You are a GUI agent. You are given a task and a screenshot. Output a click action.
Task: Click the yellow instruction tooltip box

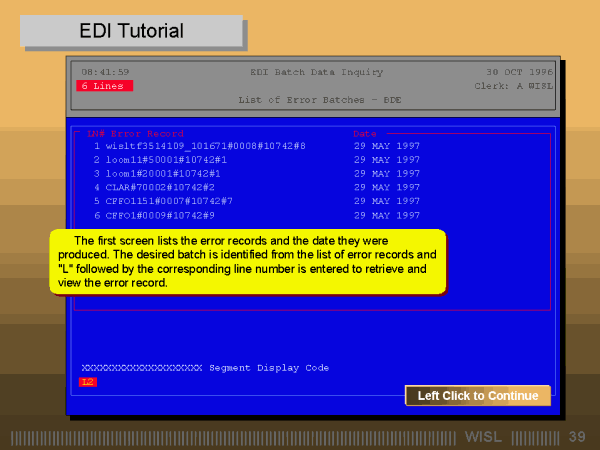pos(247,262)
